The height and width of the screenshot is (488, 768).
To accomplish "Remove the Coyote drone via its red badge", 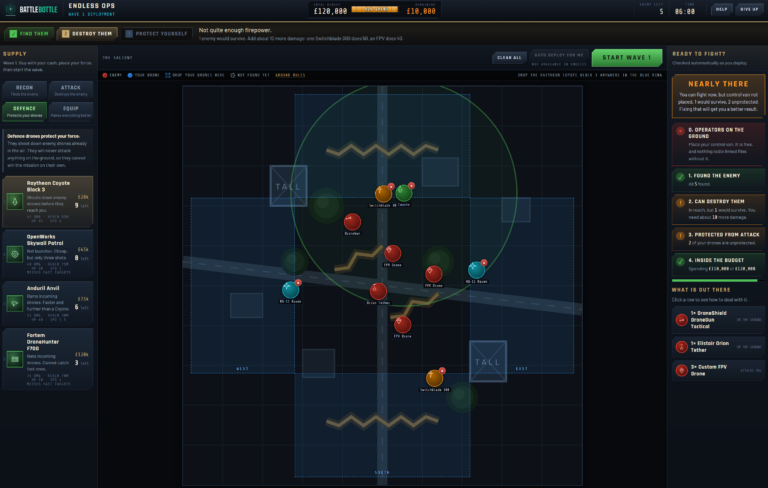I will click(x=411, y=186).
